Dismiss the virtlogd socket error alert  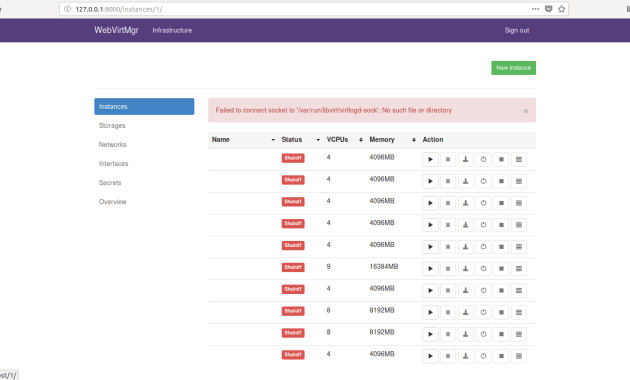526,111
